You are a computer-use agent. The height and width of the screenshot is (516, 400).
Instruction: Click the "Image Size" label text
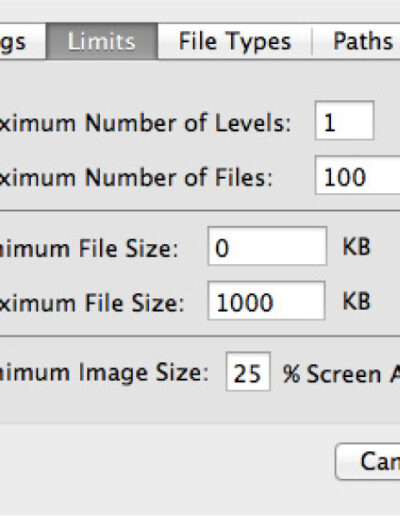tap(144, 373)
